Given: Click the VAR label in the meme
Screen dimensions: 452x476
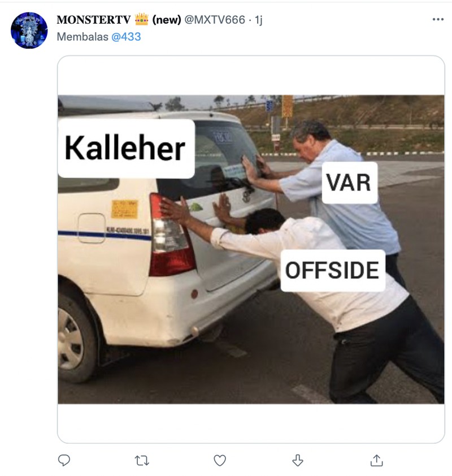Looking at the screenshot, I should point(350,183).
